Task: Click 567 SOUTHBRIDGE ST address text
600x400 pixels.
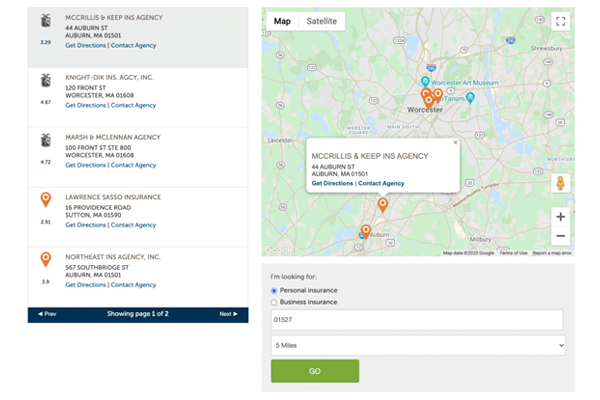Action: [x=97, y=267]
